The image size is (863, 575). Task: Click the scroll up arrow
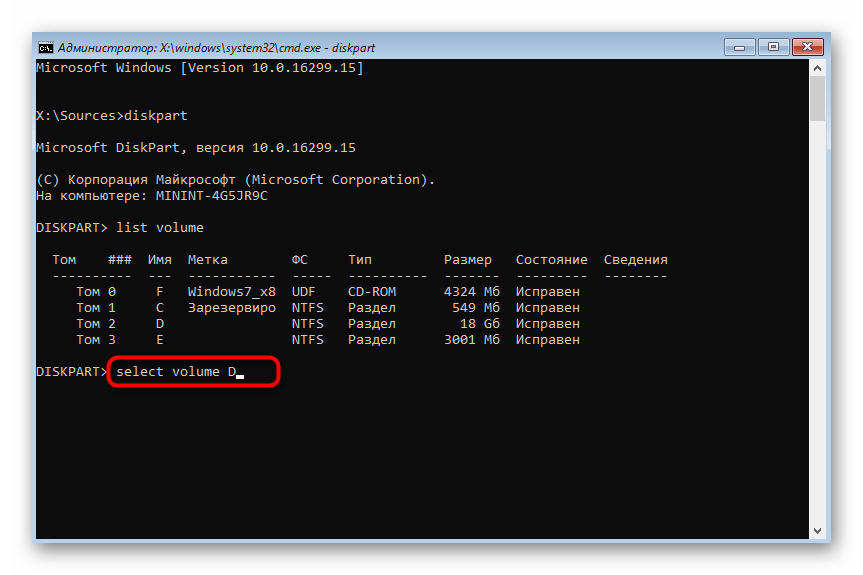pos(817,68)
